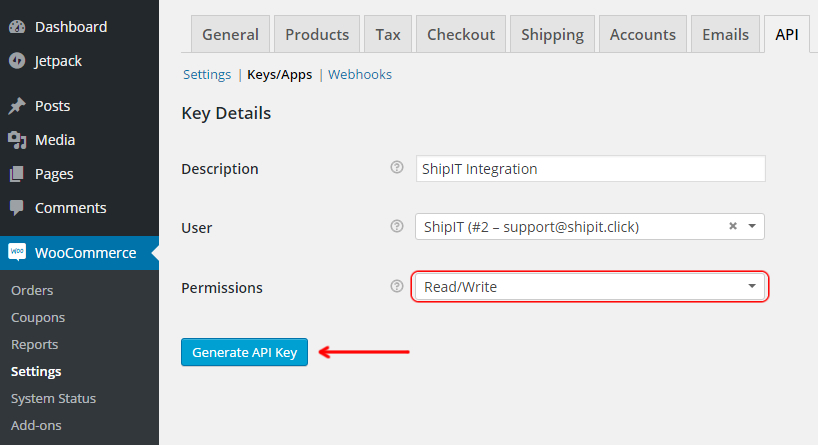818x445 pixels.
Task: Open the Checkout settings tab
Action: pyautogui.click(x=461, y=34)
